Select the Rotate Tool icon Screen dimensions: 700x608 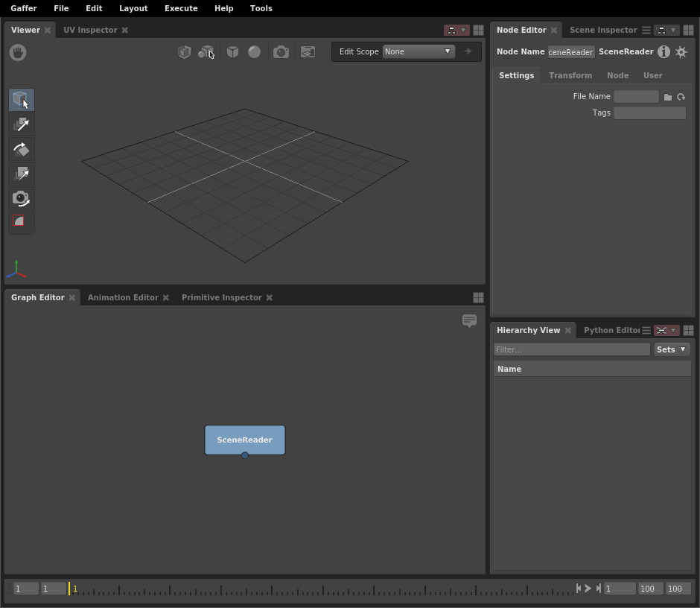[21, 149]
